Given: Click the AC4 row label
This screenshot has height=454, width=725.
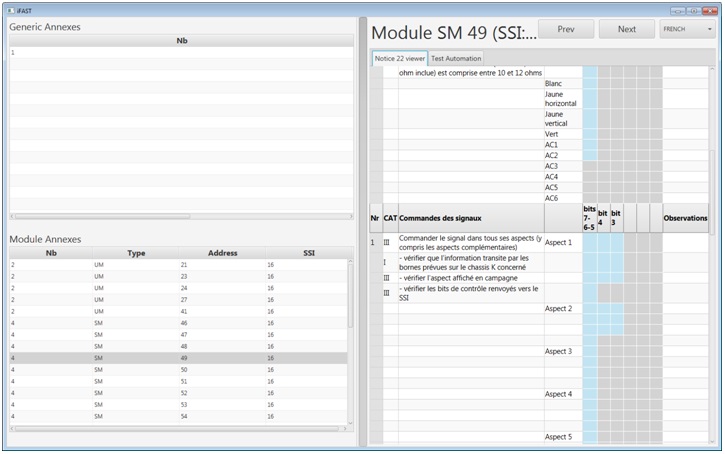Looking at the screenshot, I should [551, 177].
